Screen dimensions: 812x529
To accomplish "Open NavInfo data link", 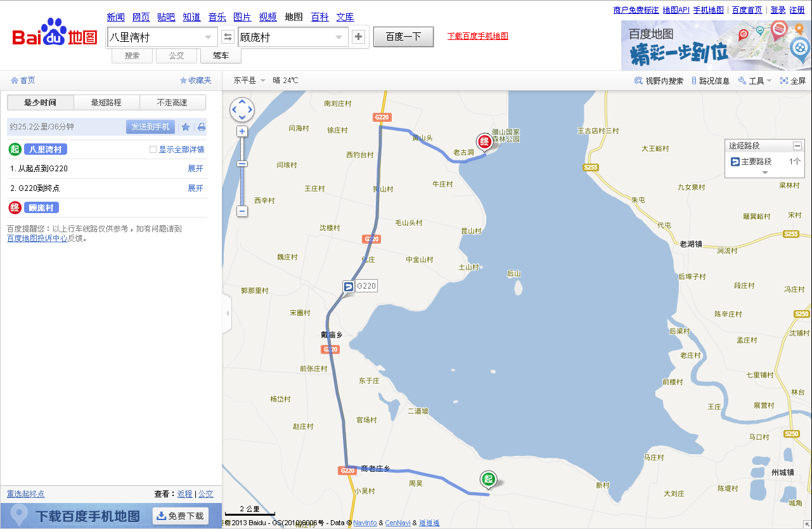I will pos(365,523).
